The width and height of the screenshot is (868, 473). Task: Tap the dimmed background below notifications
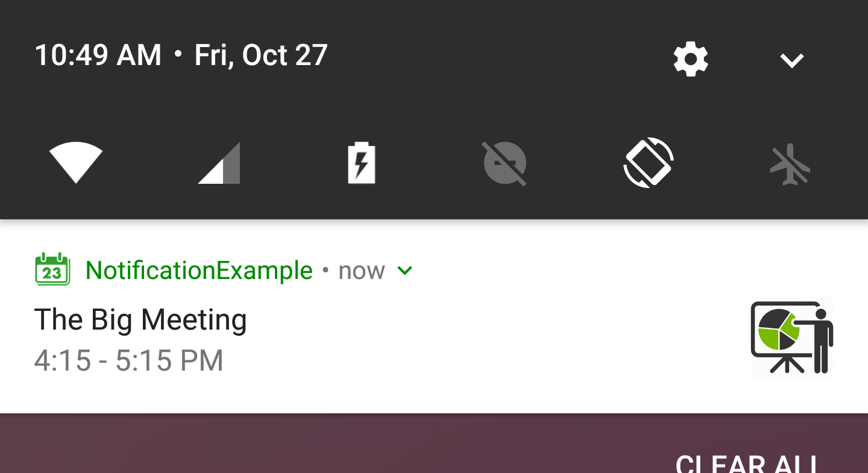pos(301,445)
